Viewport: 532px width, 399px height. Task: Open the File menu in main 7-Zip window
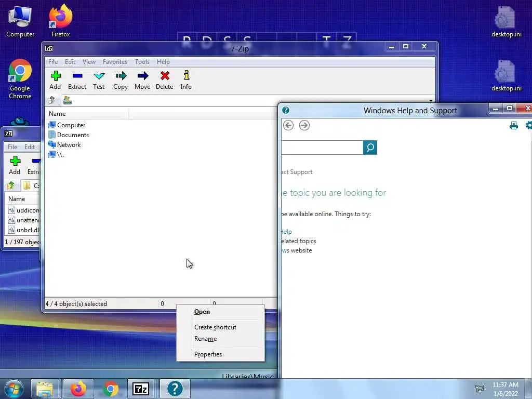click(x=53, y=62)
